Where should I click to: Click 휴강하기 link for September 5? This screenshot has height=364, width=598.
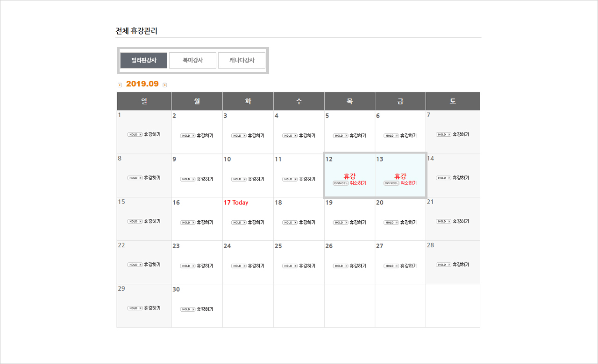(x=358, y=136)
